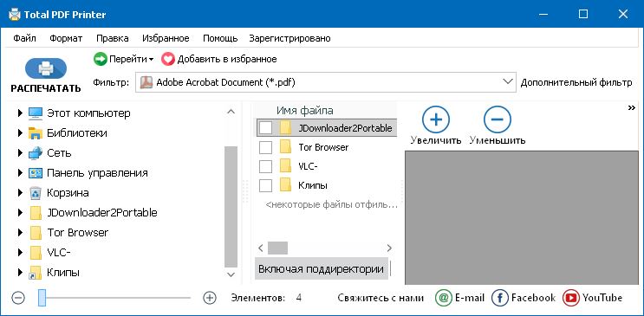Viewport: 644px width, 316px height.
Task: Click the Total PDF Printer title bar icon
Action: (x=15, y=15)
